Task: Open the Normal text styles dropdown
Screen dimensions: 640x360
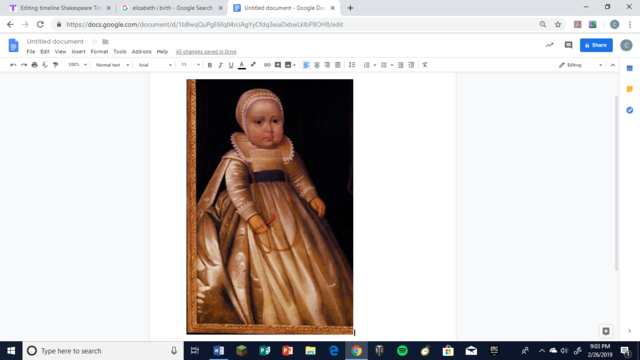Action: 112,65
